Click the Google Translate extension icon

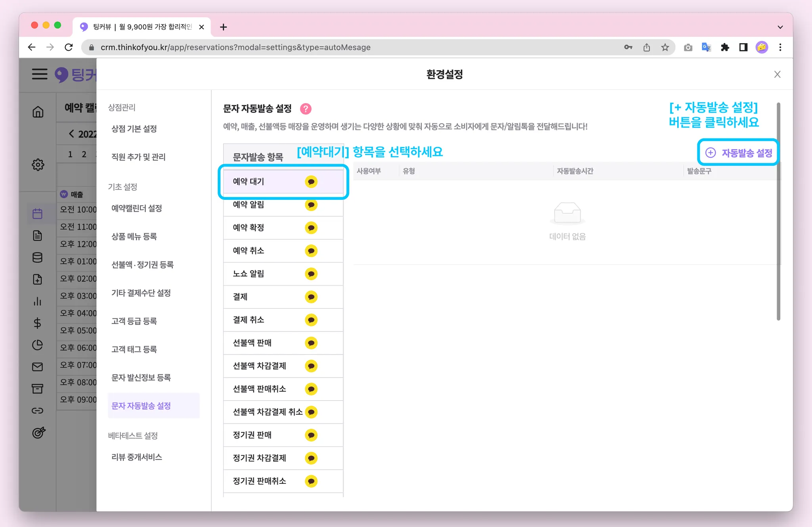point(706,48)
